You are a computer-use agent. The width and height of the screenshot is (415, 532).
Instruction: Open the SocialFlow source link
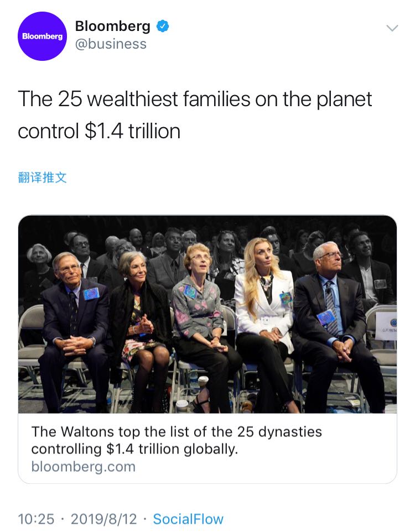(188, 519)
